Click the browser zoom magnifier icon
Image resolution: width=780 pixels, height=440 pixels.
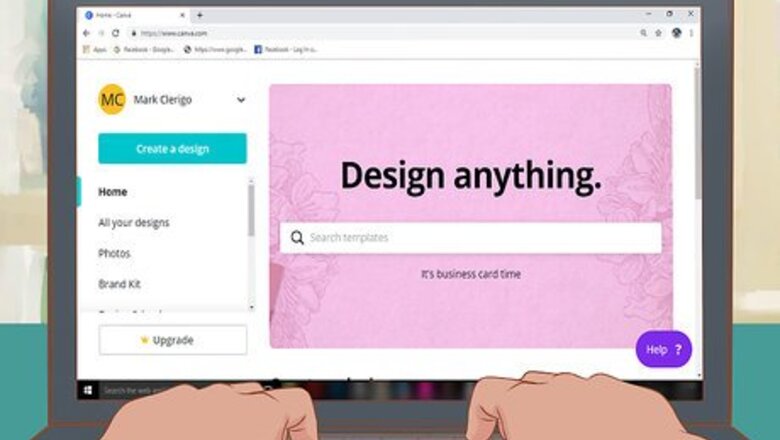click(643, 33)
